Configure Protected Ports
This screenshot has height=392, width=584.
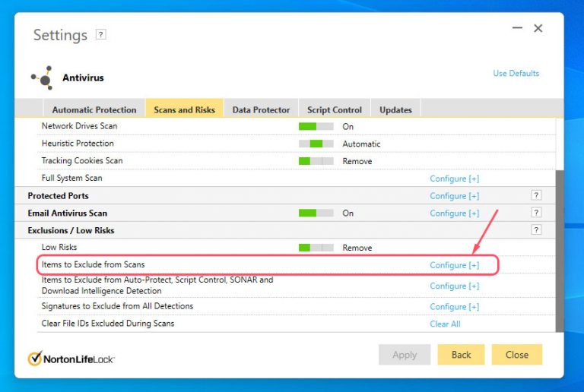[455, 196]
